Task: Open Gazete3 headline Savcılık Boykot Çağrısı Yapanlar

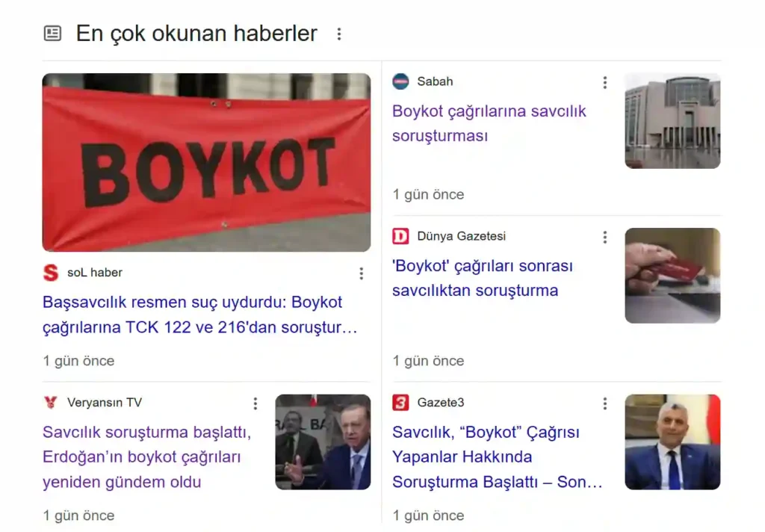Action: 497,457
